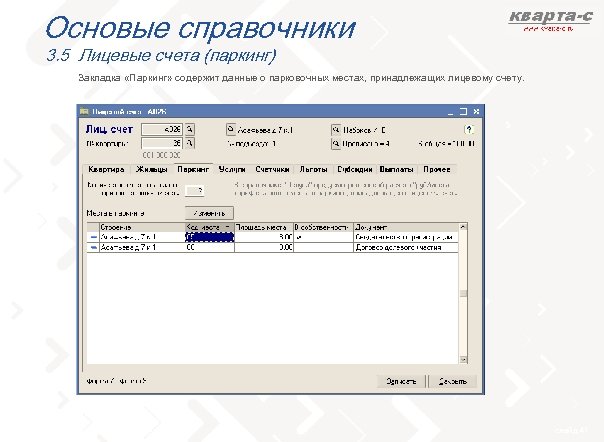The image size is (604, 442).
Task: Switch to the Квартира tab
Action: click(x=106, y=169)
